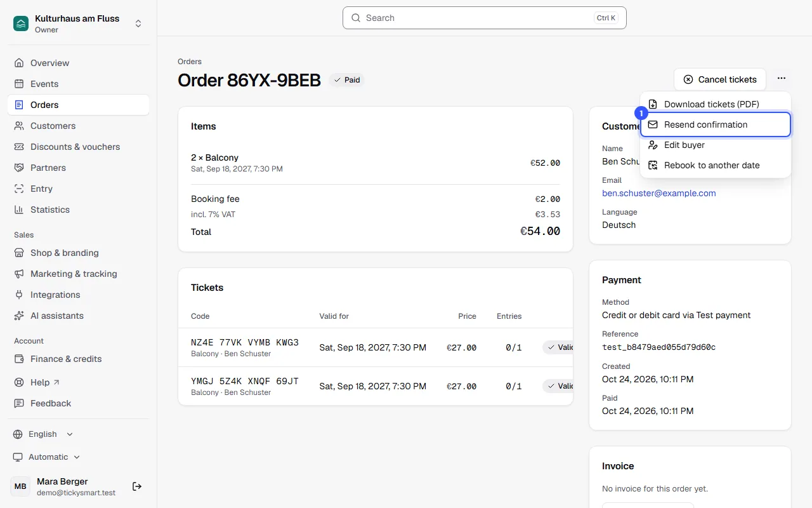Click the €54.00 total amount
This screenshot has width=812, height=508.
(540, 232)
